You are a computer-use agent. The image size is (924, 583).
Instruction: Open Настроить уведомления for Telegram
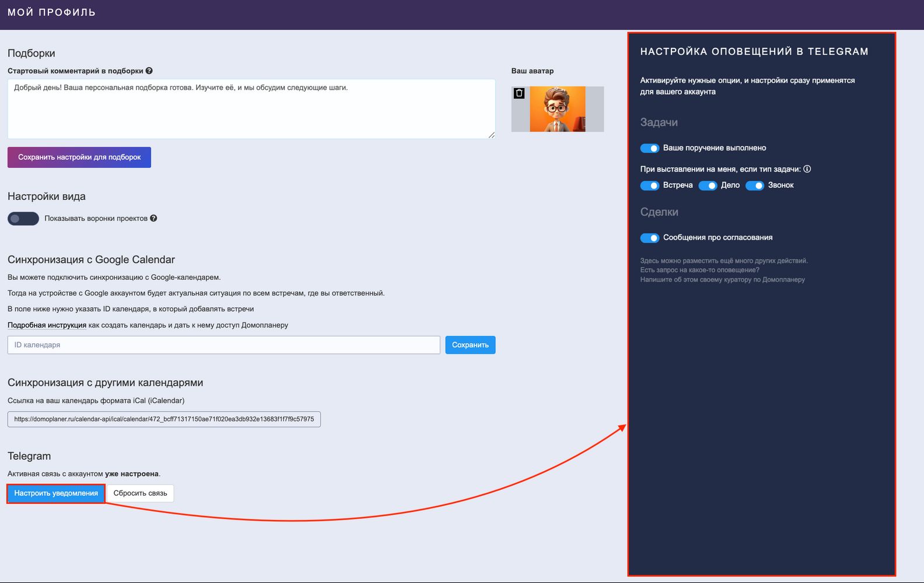(x=56, y=493)
